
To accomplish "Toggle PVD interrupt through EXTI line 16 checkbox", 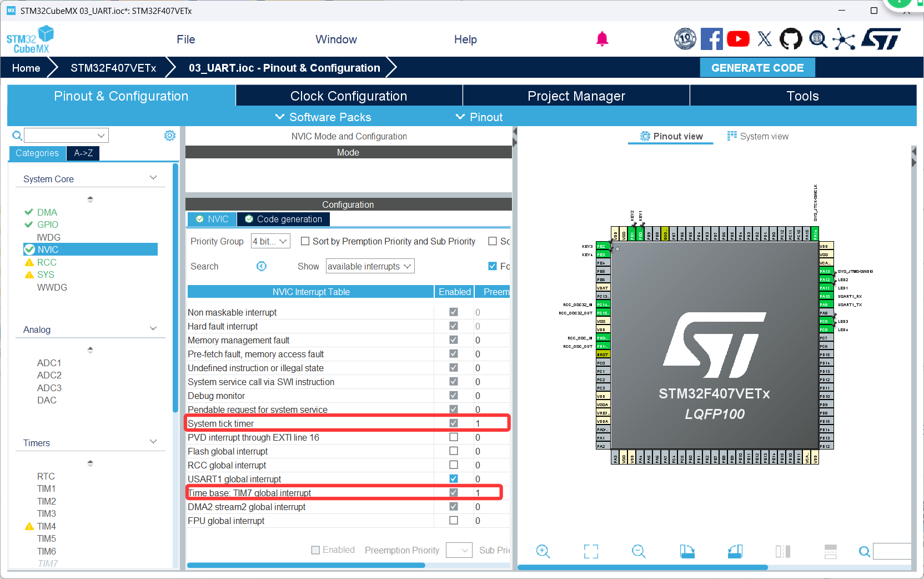I will 454,437.
